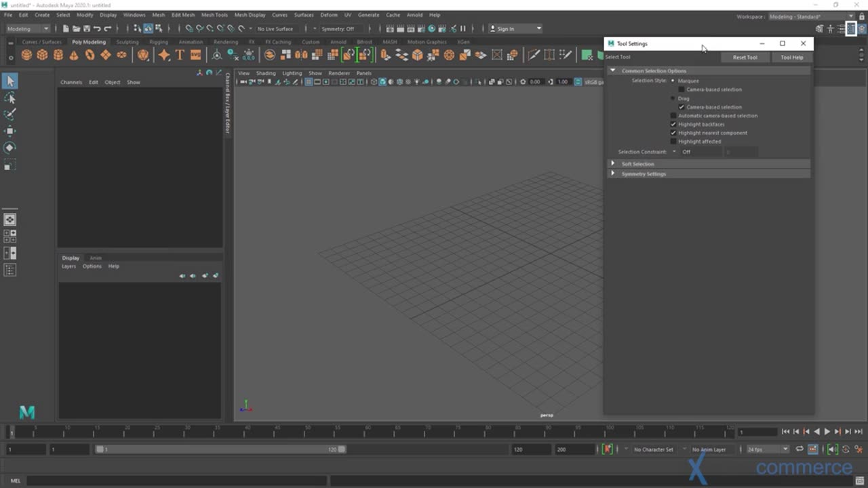Switch to the Rigging shelf tab
Image resolution: width=868 pixels, height=488 pixels.
tap(159, 42)
